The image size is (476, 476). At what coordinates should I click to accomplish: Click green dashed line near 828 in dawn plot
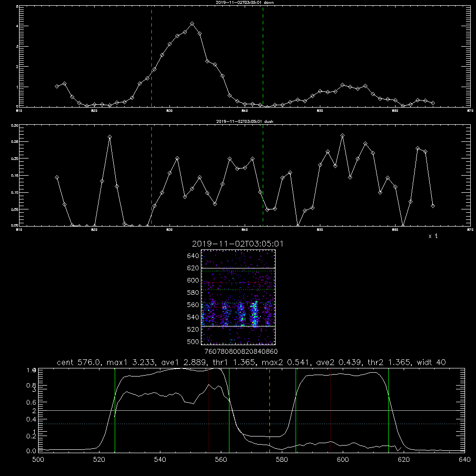[x=151, y=56]
